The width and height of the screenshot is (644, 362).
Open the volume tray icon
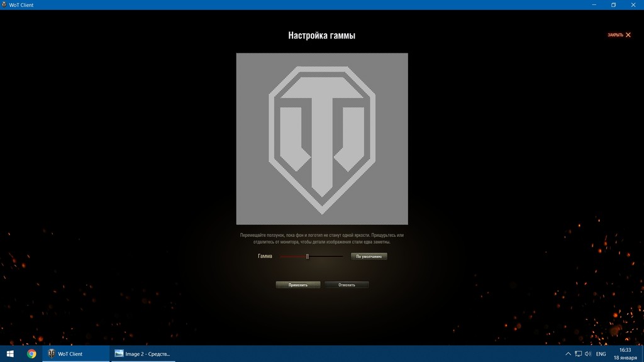[x=588, y=354]
